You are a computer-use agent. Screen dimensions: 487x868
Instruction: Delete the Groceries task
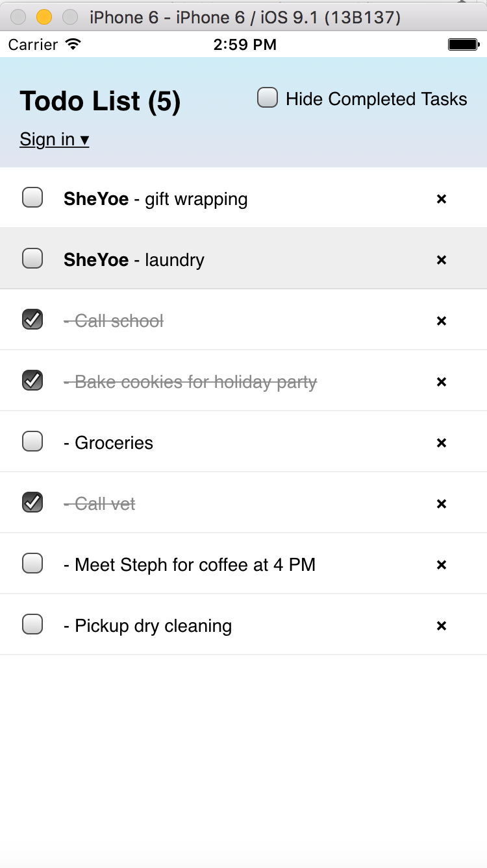point(442,443)
